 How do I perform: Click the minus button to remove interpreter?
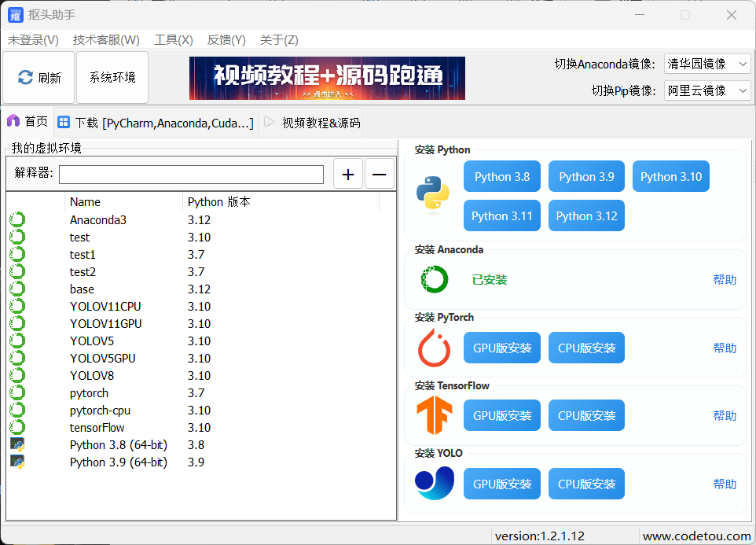click(x=380, y=174)
